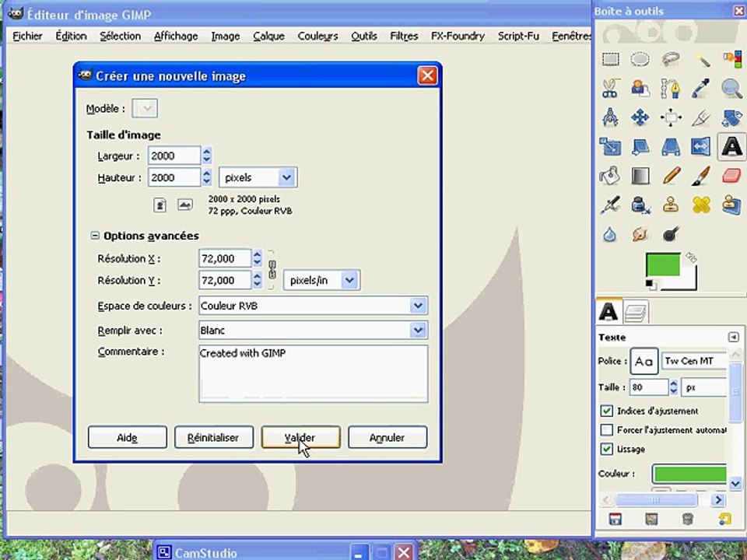Image resolution: width=747 pixels, height=560 pixels.
Task: Select the Ellipse Select tool
Action: pos(640,60)
